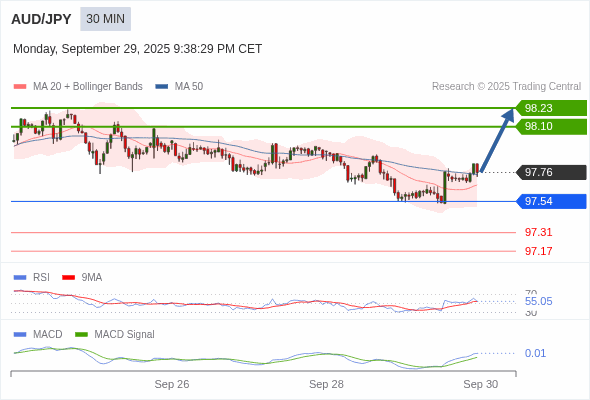This screenshot has width=590, height=400.
Task: Click the Research © 2025 Trading Central text
Action: (x=506, y=87)
